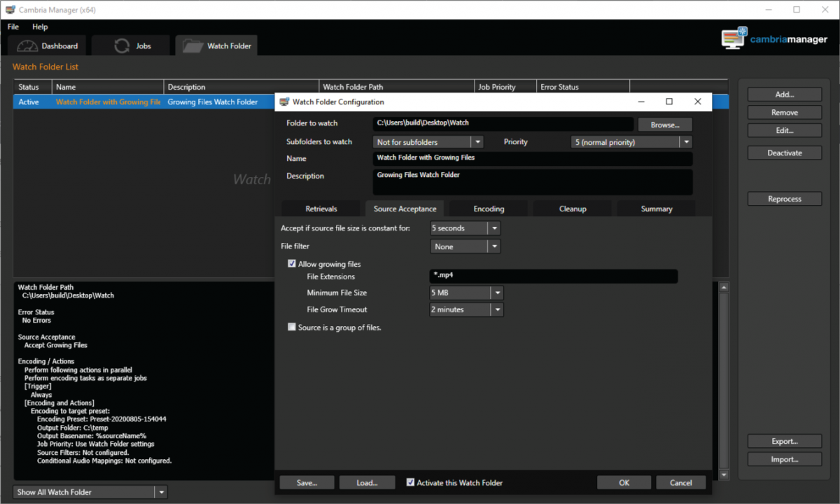Click the Description text field

click(533, 182)
